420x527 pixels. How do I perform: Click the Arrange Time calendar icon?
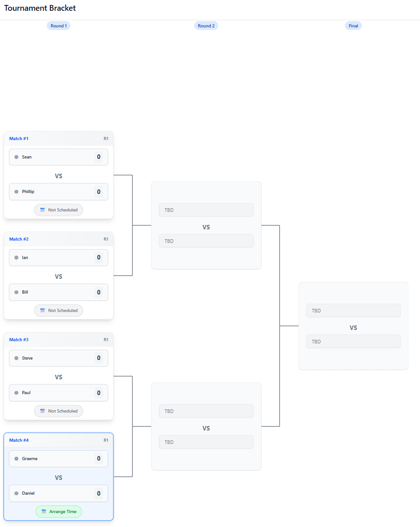pos(44,512)
